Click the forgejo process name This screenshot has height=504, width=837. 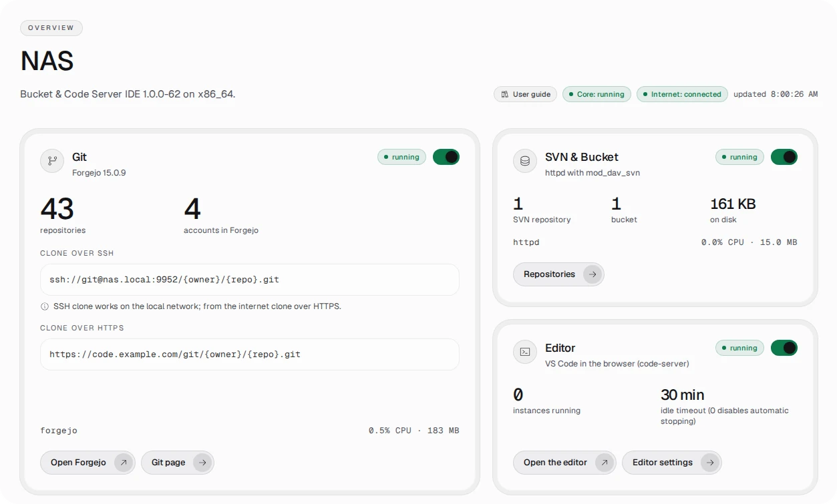[x=59, y=431]
